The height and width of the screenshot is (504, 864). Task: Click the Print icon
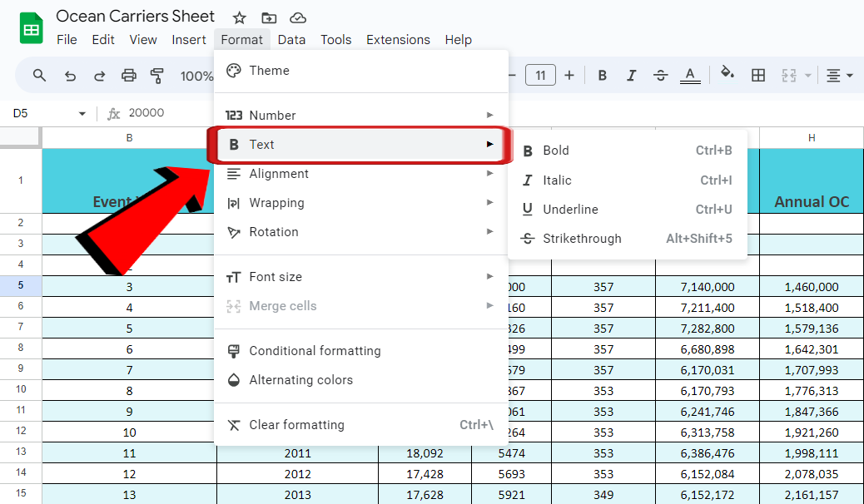tap(128, 75)
